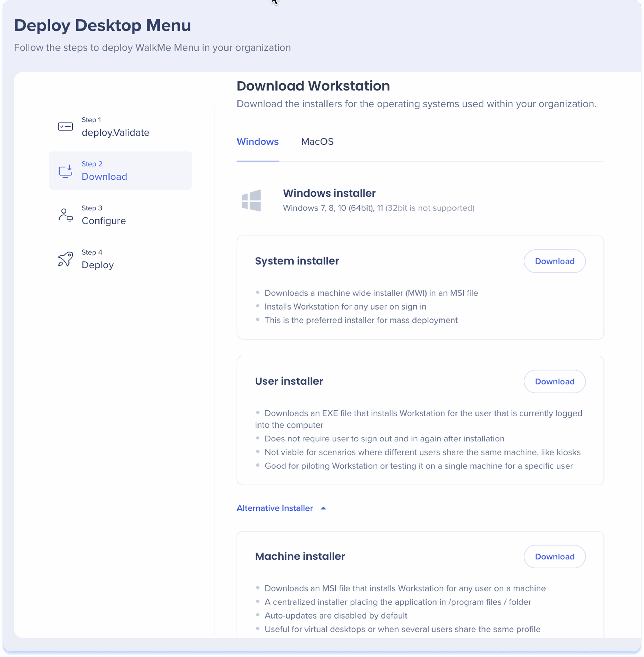
Task: Click the Windows installer heading
Action: (x=329, y=193)
